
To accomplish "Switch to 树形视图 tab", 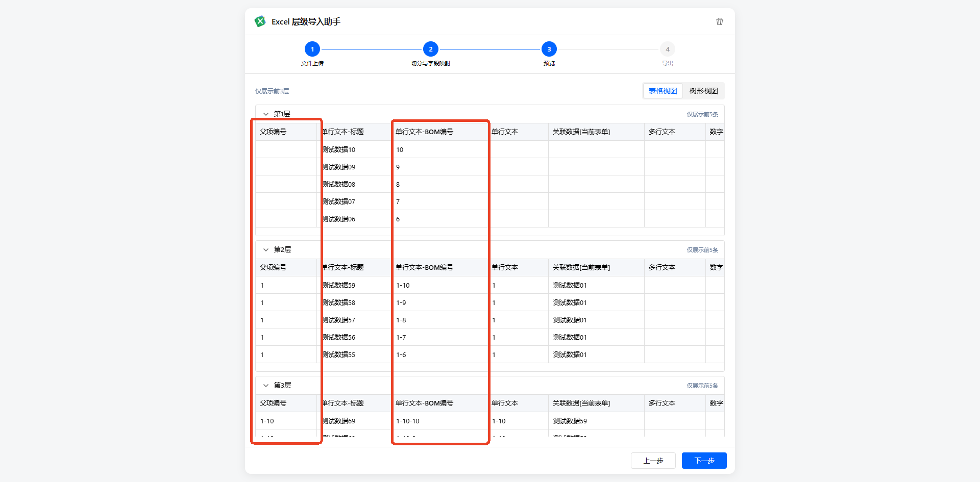I will tap(704, 91).
